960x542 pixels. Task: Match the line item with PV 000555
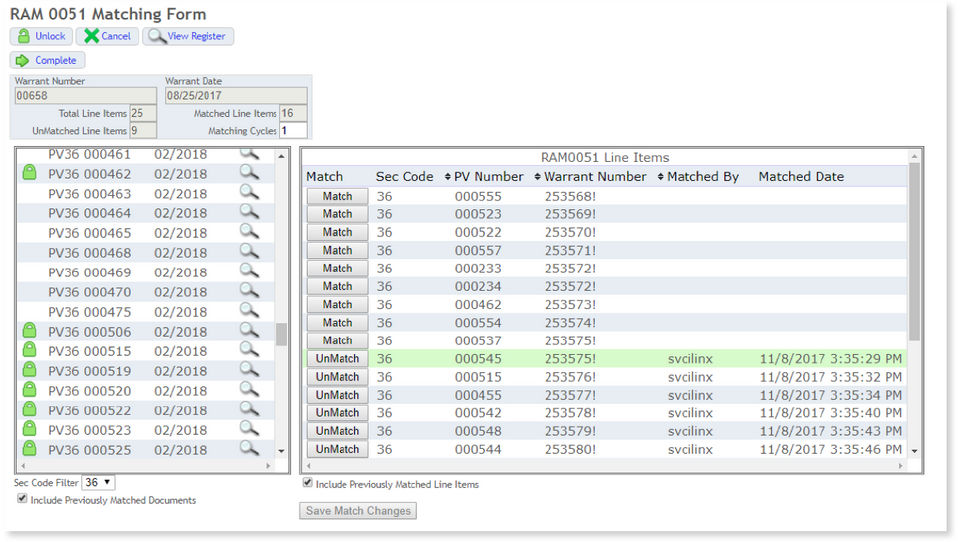337,196
